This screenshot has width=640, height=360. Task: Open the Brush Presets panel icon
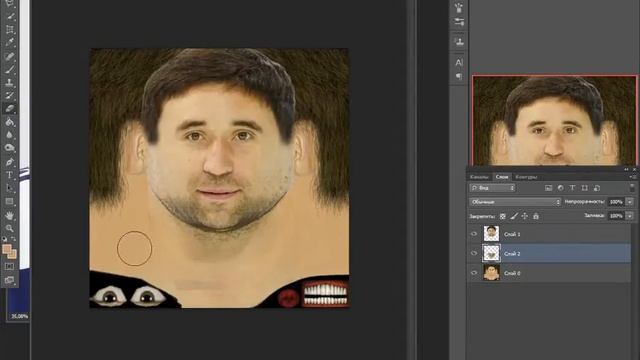pyautogui.click(x=459, y=7)
